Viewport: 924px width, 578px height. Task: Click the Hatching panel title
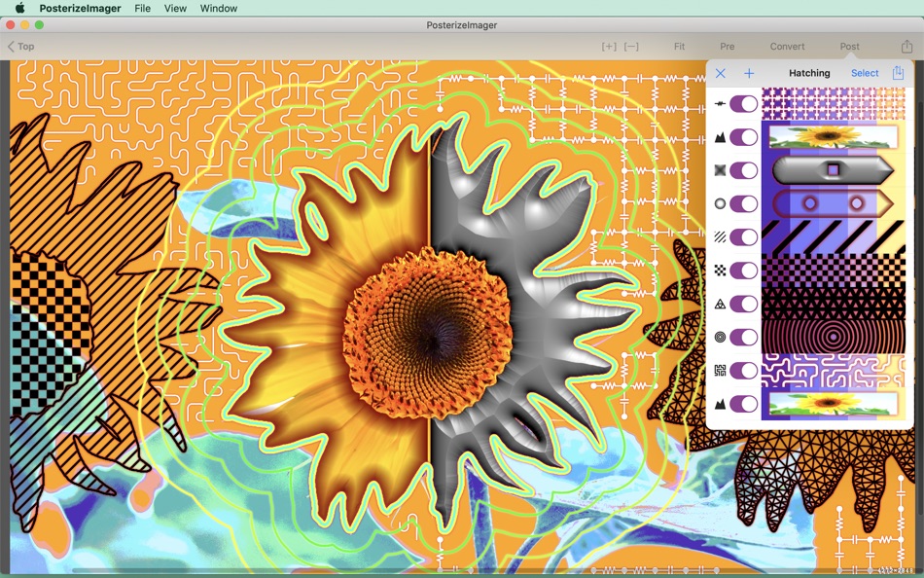809,73
